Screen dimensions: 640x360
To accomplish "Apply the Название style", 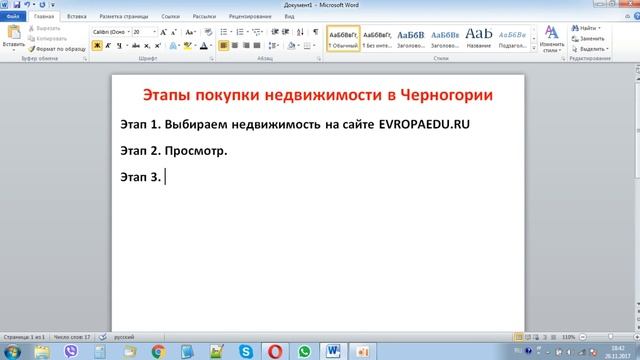I will point(479,39).
